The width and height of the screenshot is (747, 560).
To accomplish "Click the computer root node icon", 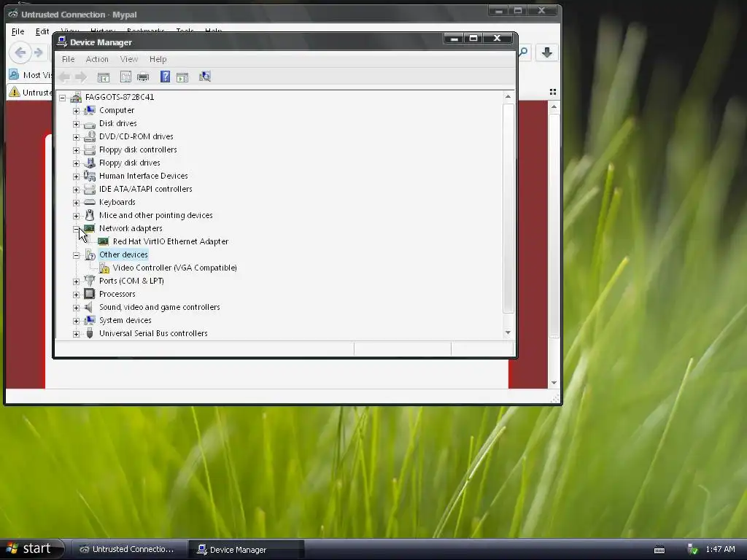I will [76, 97].
